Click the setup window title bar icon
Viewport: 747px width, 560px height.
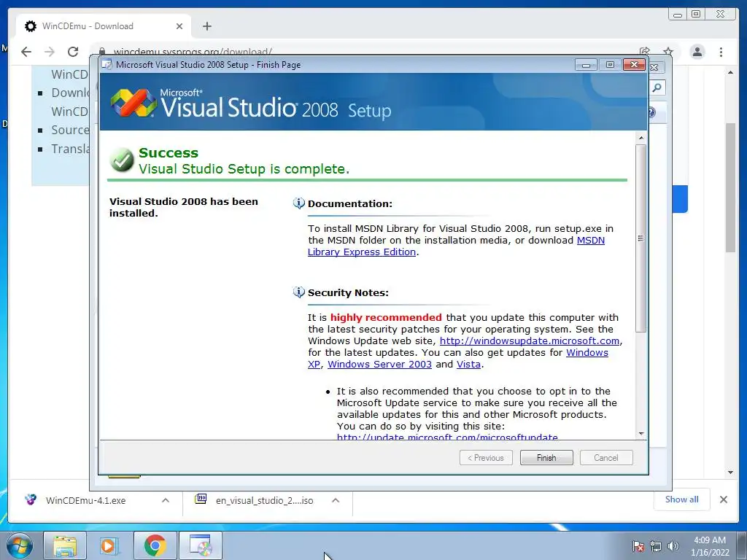point(107,65)
